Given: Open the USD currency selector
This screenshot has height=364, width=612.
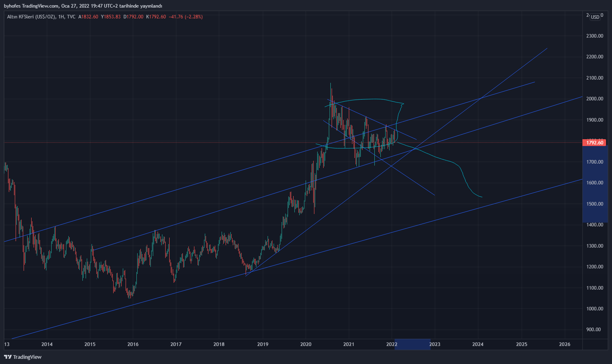Looking at the screenshot, I should (595, 17).
